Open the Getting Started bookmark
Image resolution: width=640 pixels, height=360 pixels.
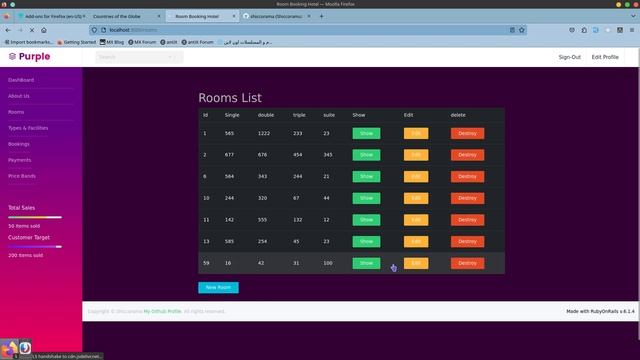click(x=76, y=42)
